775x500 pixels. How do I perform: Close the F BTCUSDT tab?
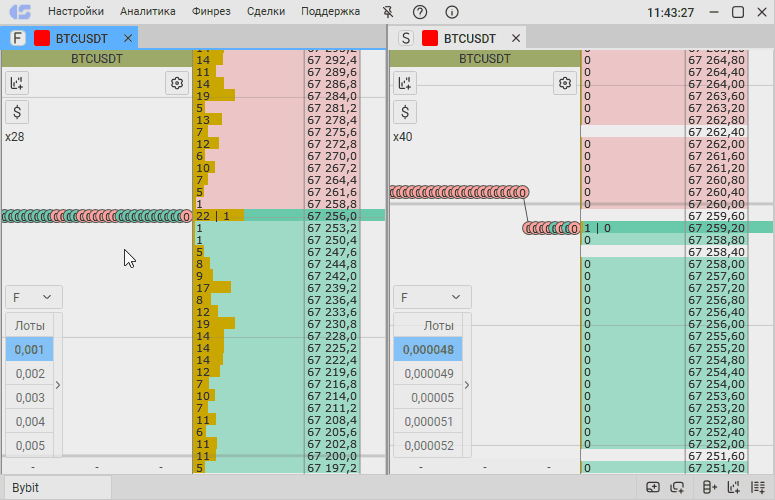(x=128, y=38)
